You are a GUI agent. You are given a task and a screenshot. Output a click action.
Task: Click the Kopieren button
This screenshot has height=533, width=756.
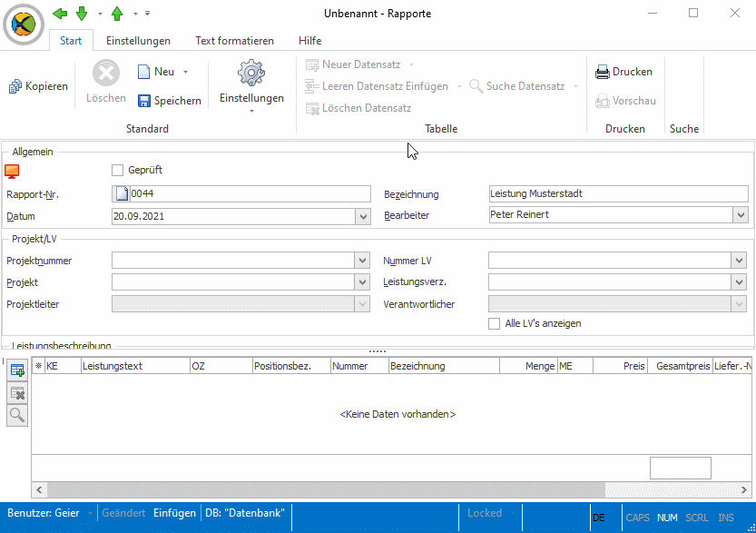click(x=38, y=86)
